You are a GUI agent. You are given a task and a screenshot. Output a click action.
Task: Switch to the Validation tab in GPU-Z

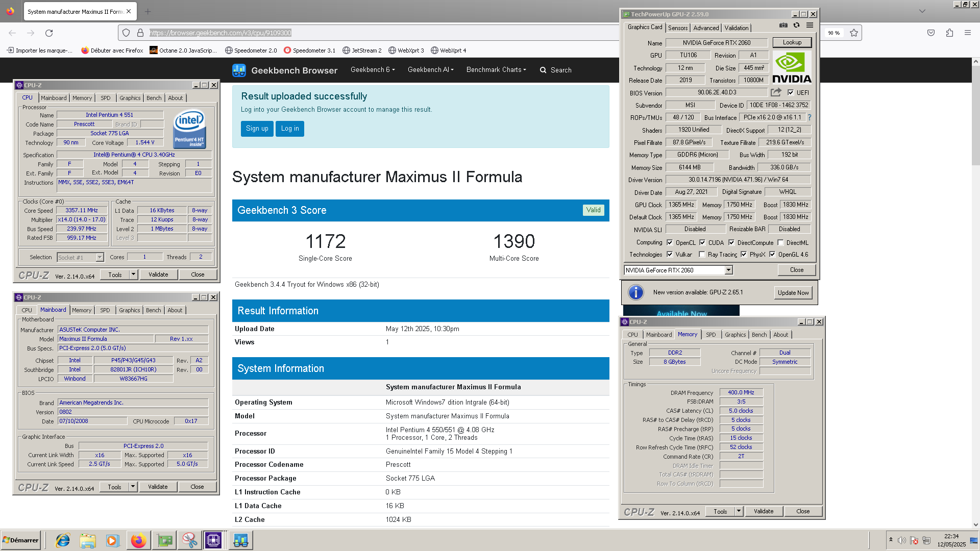[737, 28]
